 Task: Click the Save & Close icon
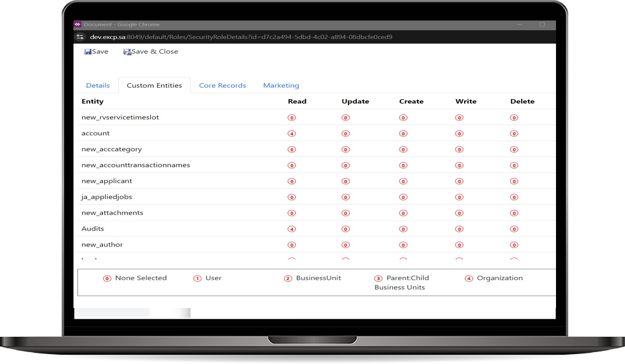(127, 52)
